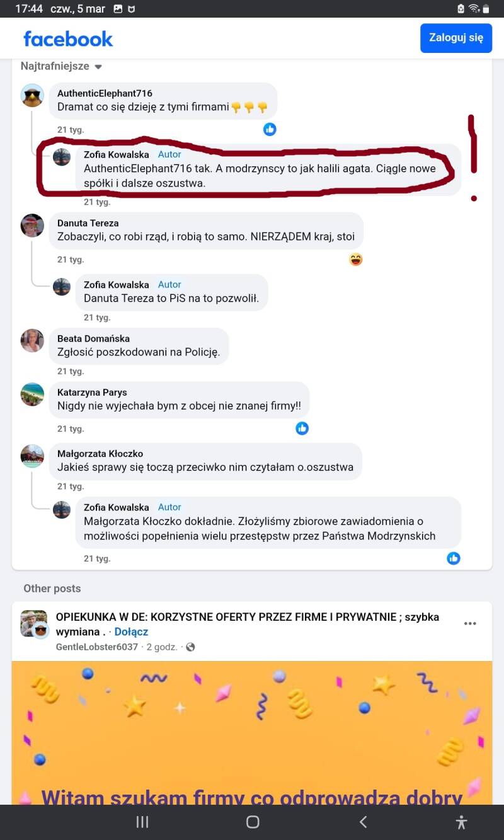Image resolution: width=504 pixels, height=840 pixels.
Task: Tap the accessibility icon in navigation bar
Action: click(x=461, y=822)
